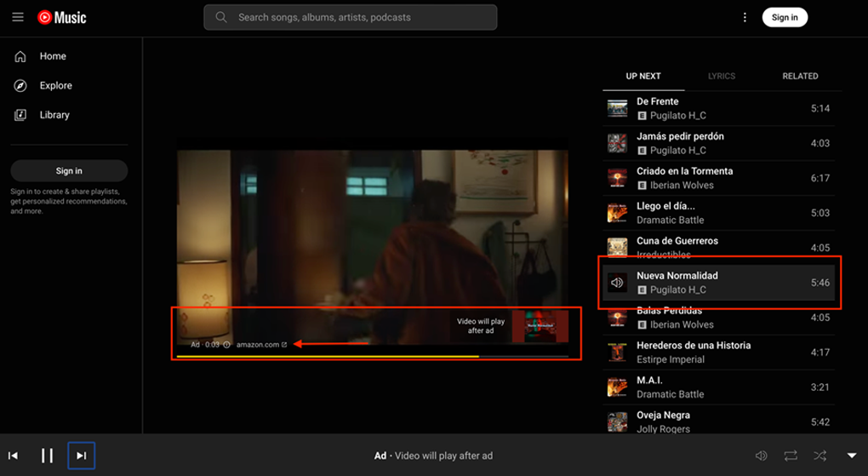Open the hamburger guide menu
This screenshot has height=476, width=868.
point(18,17)
